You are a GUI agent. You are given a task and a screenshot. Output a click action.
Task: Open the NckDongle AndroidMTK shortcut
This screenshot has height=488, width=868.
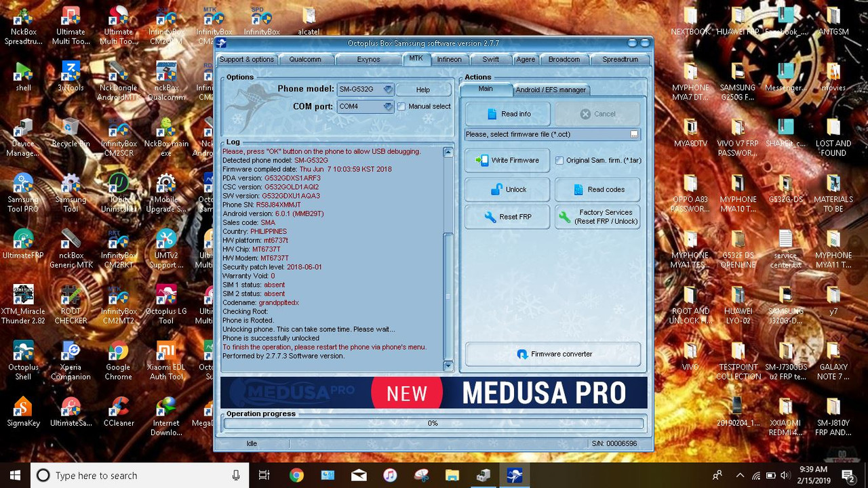pos(119,80)
